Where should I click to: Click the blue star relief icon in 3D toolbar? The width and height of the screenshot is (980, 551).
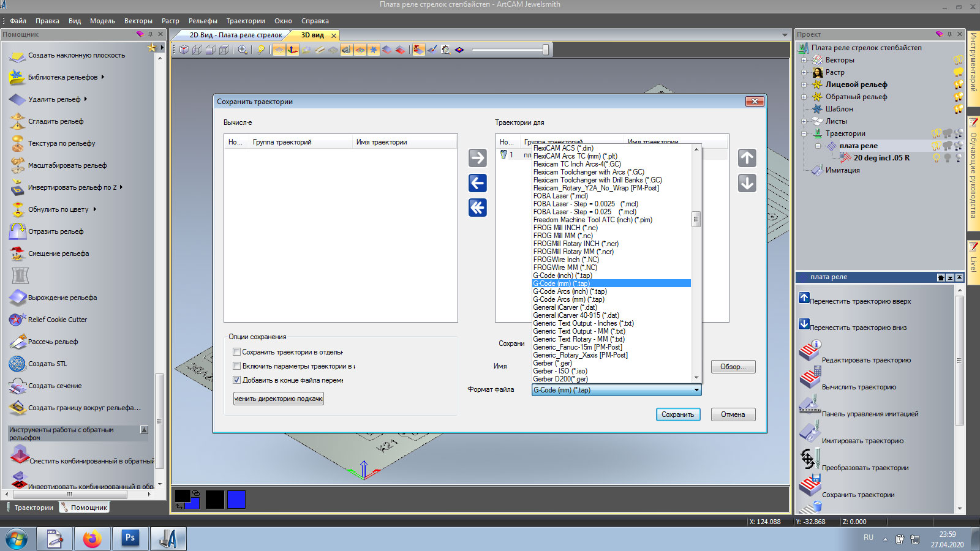click(374, 50)
